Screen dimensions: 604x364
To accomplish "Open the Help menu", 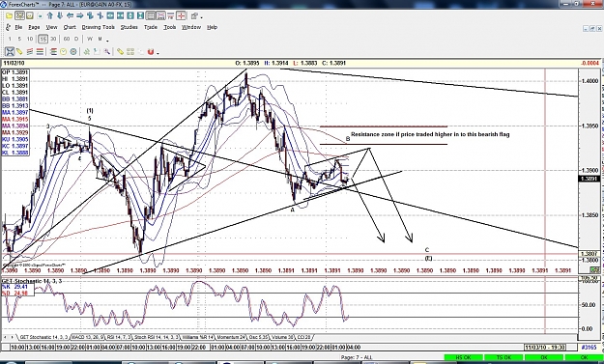I will [213, 27].
